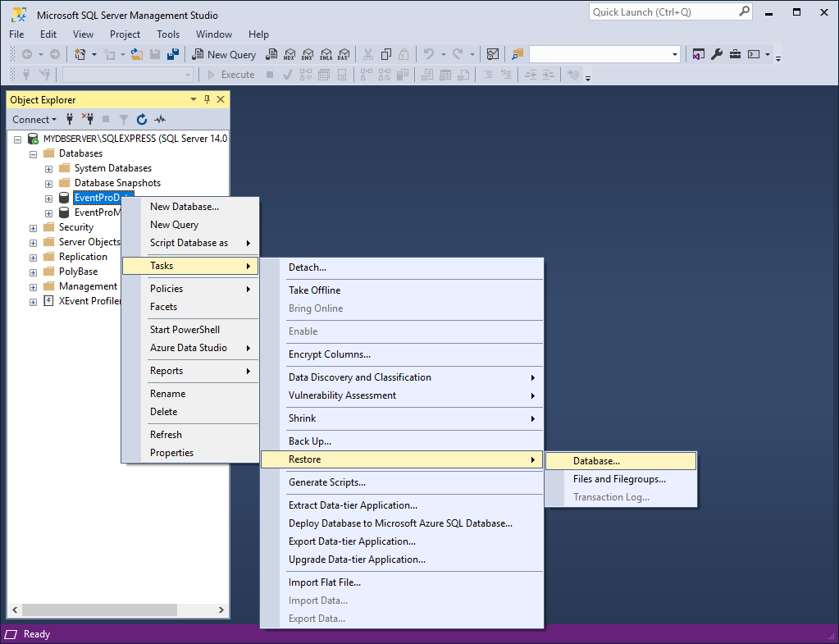The height and width of the screenshot is (644, 839).
Task: Choose Back Up... in Tasks submenu
Action: pyautogui.click(x=402, y=441)
